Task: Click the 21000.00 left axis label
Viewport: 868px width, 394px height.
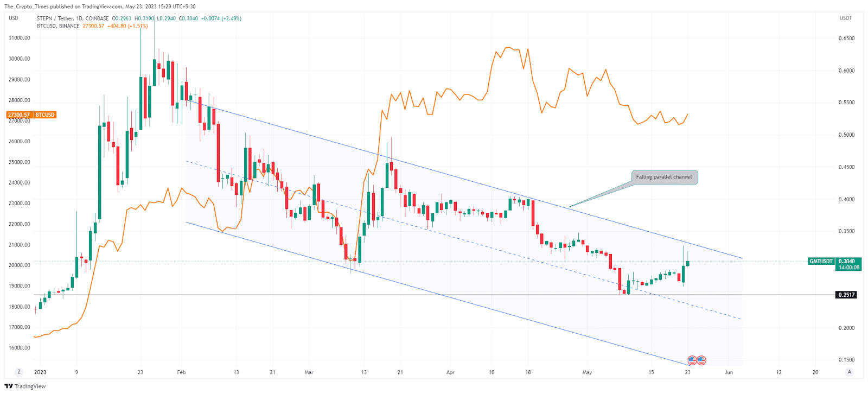Action: pyautogui.click(x=20, y=245)
